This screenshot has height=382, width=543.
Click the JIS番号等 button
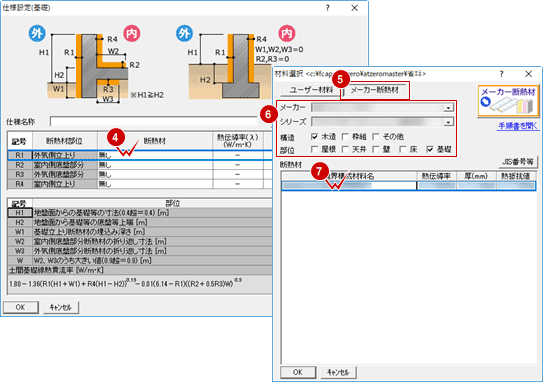tap(517, 162)
